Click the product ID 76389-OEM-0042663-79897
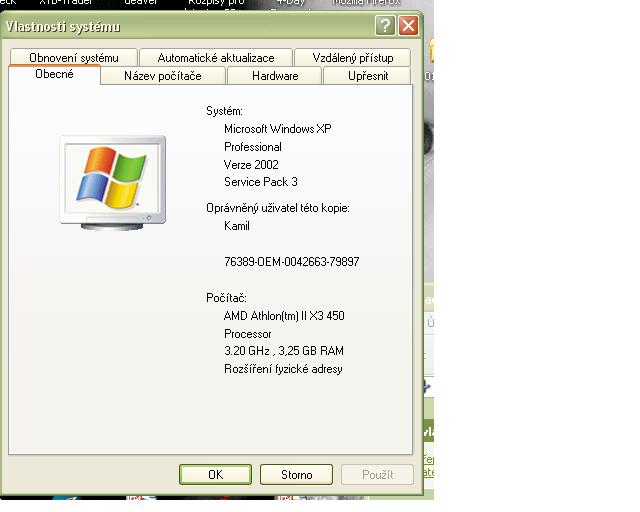This screenshot has height=512, width=640. [x=291, y=262]
